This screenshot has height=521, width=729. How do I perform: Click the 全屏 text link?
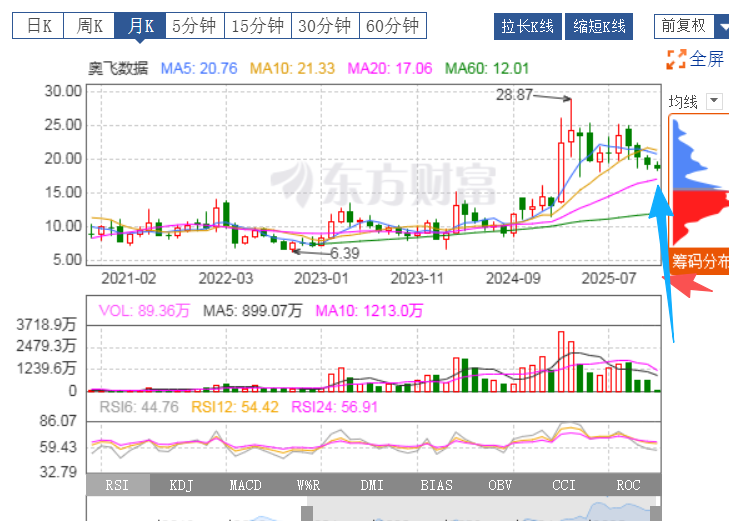coord(707,59)
